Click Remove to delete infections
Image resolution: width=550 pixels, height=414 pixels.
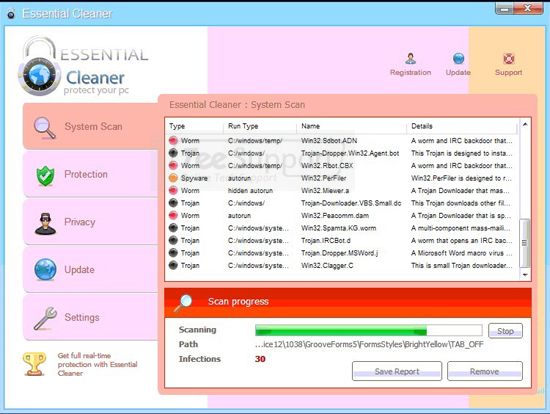point(484,371)
